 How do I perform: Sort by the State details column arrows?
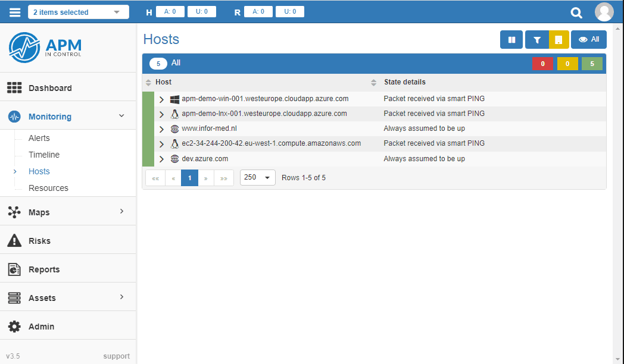pyautogui.click(x=373, y=82)
